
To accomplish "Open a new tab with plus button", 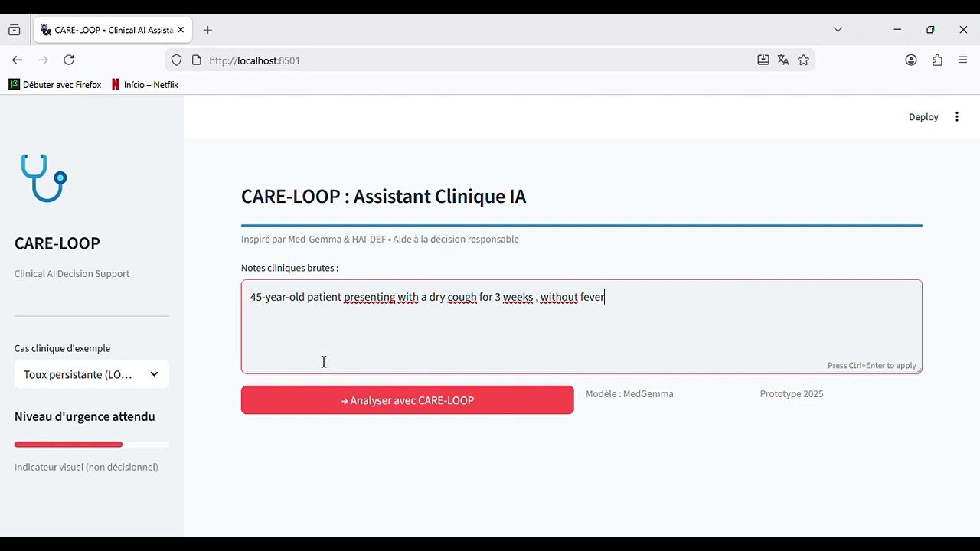I will pyautogui.click(x=208, y=31).
